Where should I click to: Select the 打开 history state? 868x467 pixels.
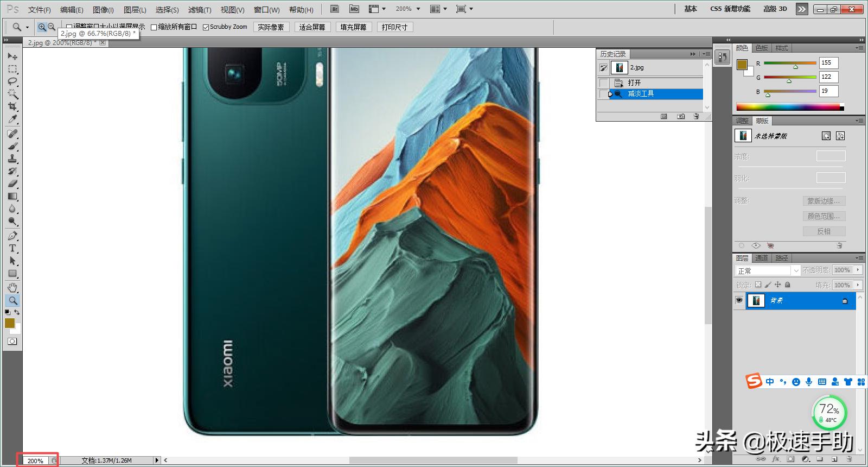coord(634,83)
